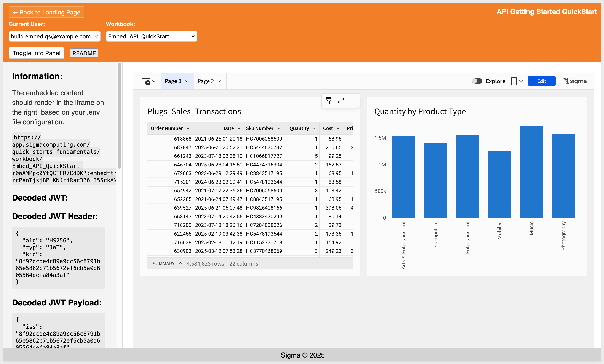Select cost cell 249.23
The height and width of the screenshot is (364, 604).
point(331,251)
